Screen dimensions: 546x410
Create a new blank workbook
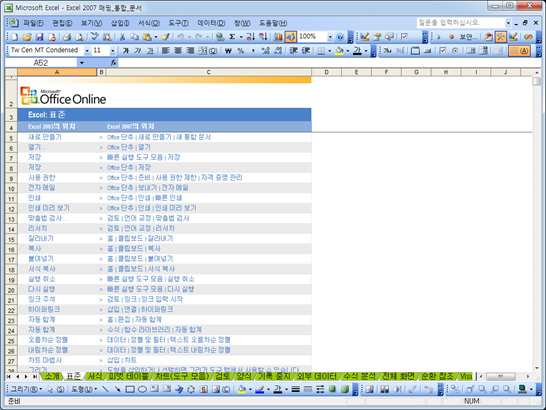tap(15, 37)
